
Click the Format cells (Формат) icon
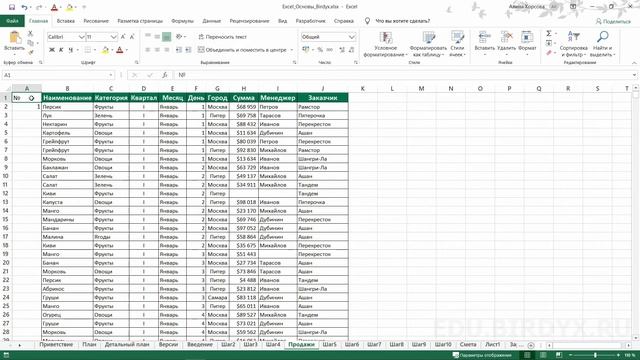tap(527, 37)
